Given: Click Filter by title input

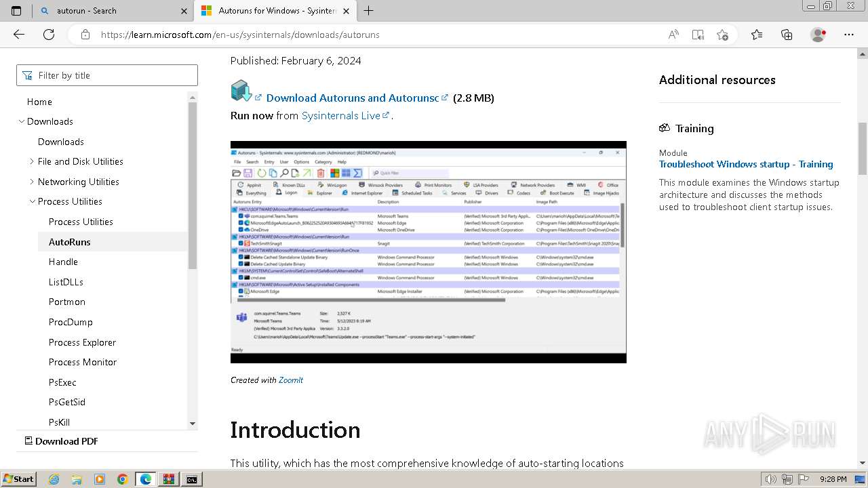Looking at the screenshot, I should click(x=107, y=75).
